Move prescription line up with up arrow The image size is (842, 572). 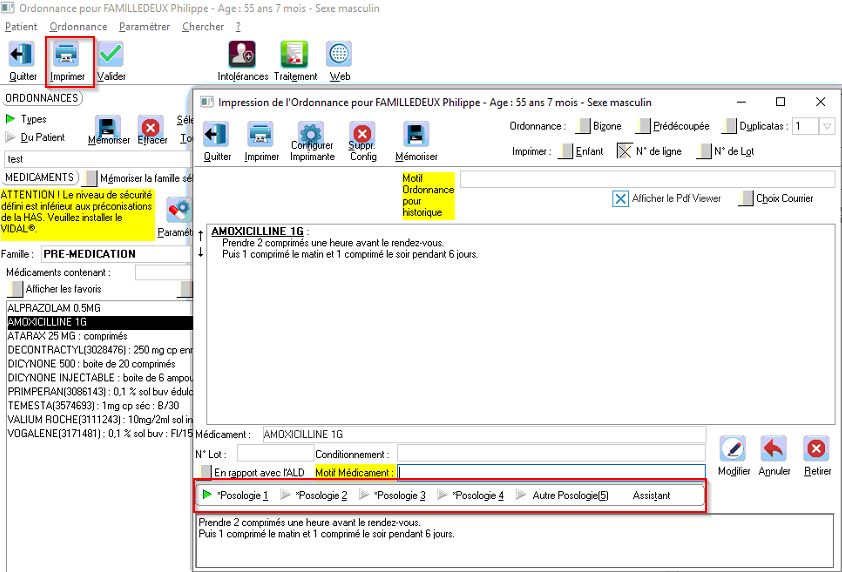200,235
